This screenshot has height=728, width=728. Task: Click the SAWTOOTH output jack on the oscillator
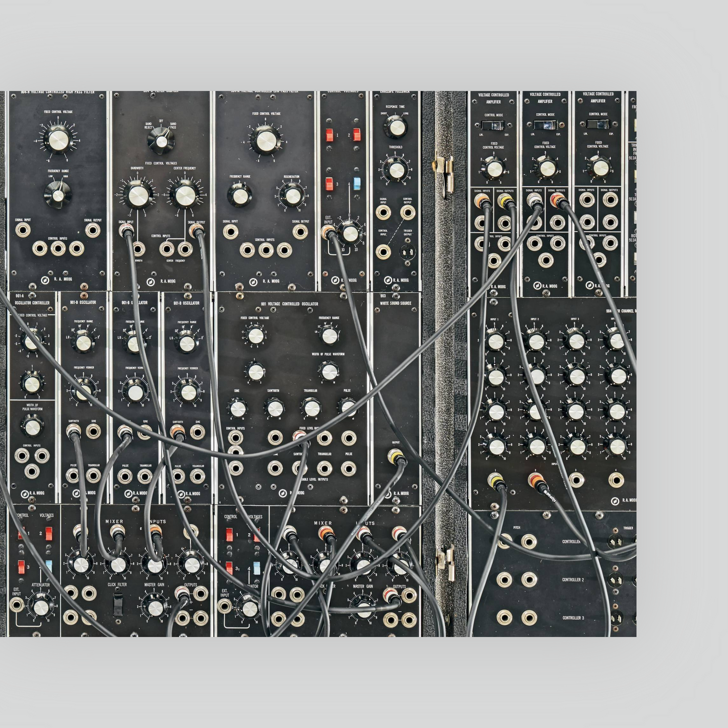click(298, 437)
